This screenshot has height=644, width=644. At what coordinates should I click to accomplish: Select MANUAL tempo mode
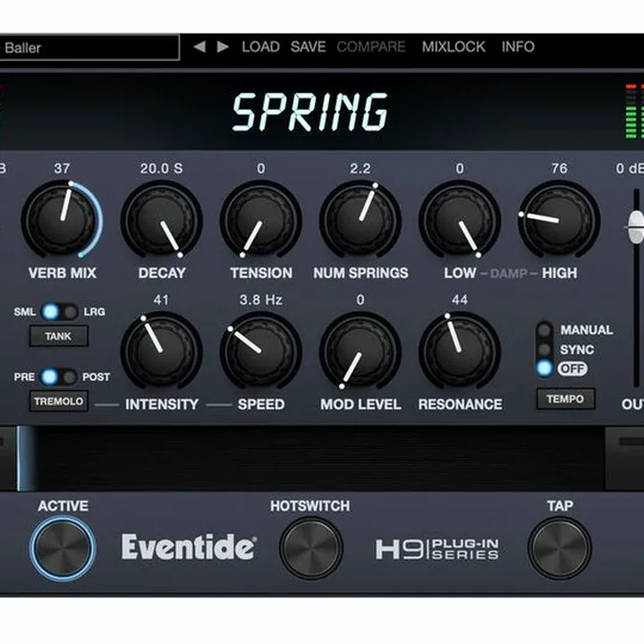point(545,330)
